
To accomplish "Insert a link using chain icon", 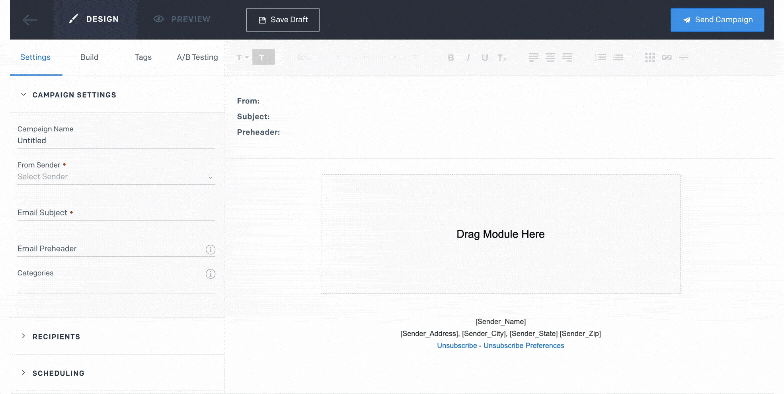I will point(666,58).
